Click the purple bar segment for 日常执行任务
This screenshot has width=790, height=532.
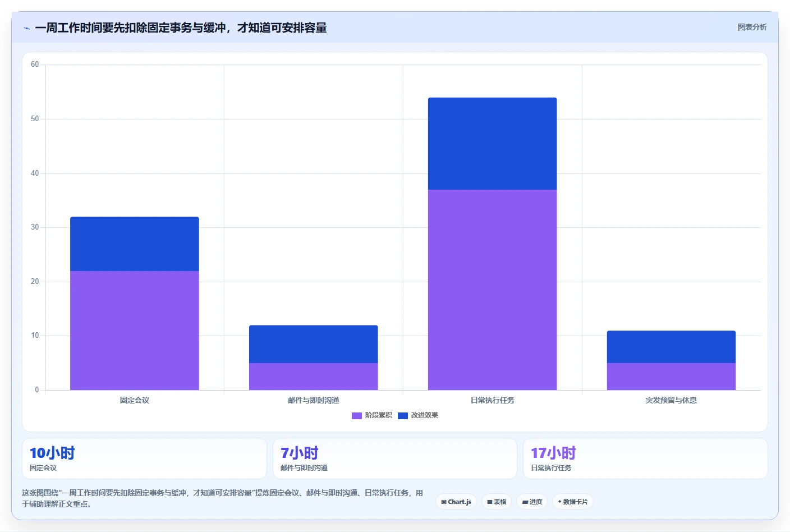(x=493, y=290)
